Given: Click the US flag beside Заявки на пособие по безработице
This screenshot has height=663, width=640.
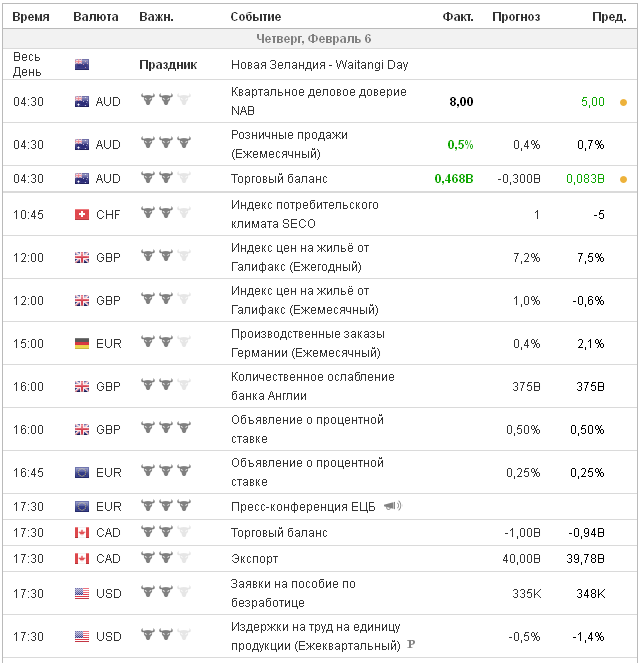Looking at the screenshot, I should [82, 593].
